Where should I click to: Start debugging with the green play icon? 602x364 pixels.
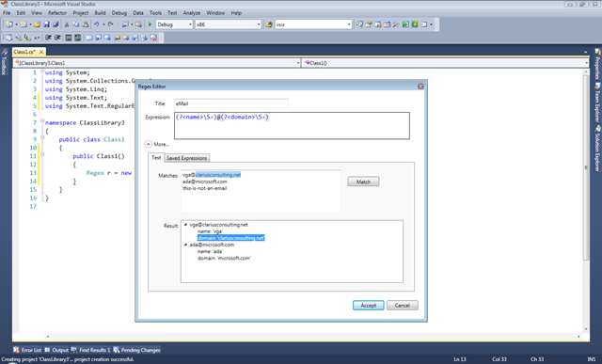150,24
